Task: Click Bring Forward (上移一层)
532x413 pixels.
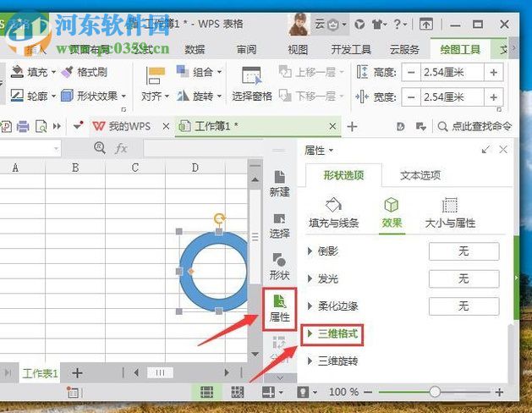Action: pos(311,72)
